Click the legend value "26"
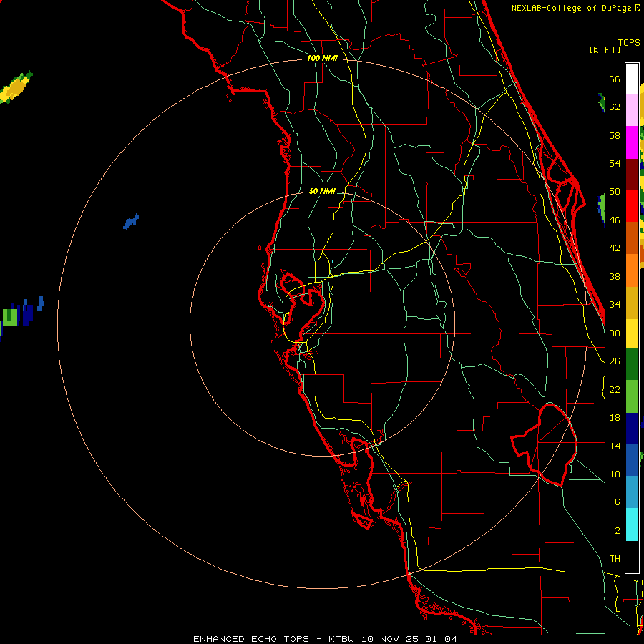 pyautogui.click(x=615, y=361)
